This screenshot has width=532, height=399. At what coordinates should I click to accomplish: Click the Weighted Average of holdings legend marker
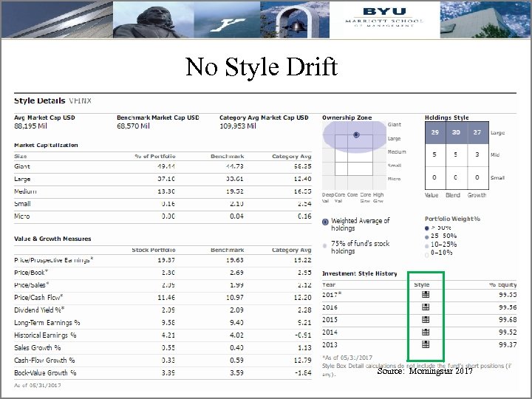(x=325, y=222)
